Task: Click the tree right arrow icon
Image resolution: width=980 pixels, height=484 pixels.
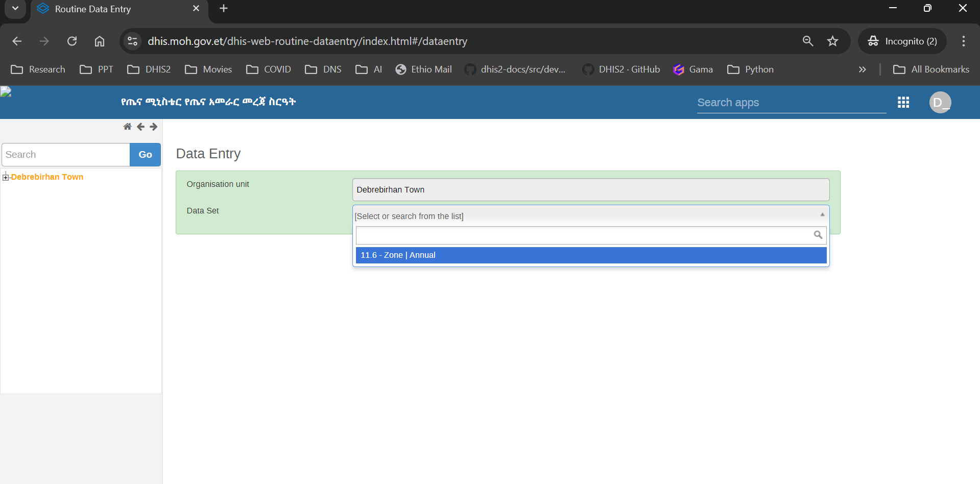Action: 153,127
